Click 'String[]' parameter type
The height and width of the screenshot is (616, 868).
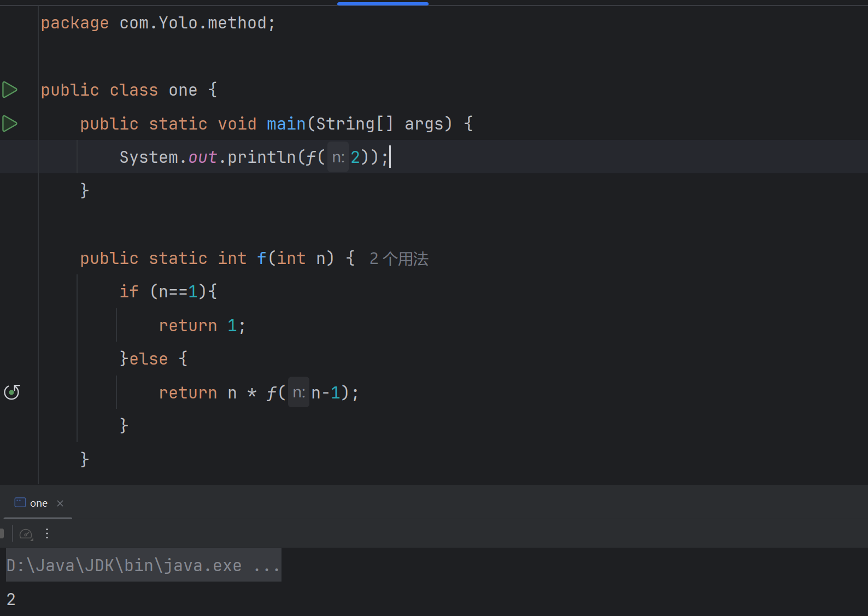[355, 124]
